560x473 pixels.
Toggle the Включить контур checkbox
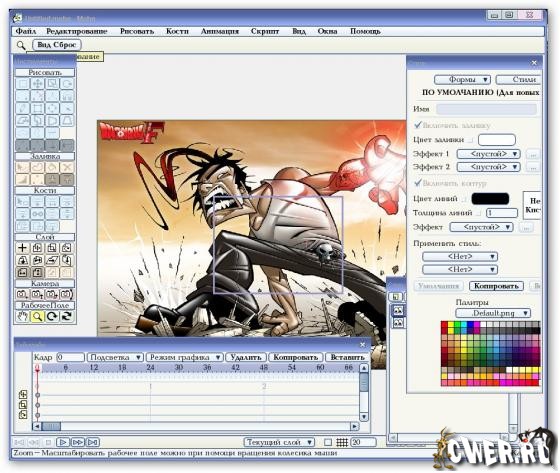click(418, 183)
